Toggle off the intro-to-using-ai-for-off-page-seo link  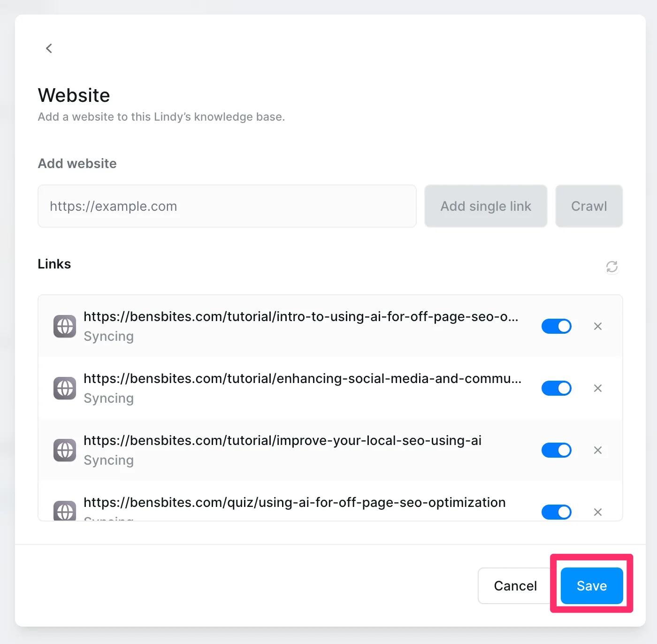tap(557, 326)
